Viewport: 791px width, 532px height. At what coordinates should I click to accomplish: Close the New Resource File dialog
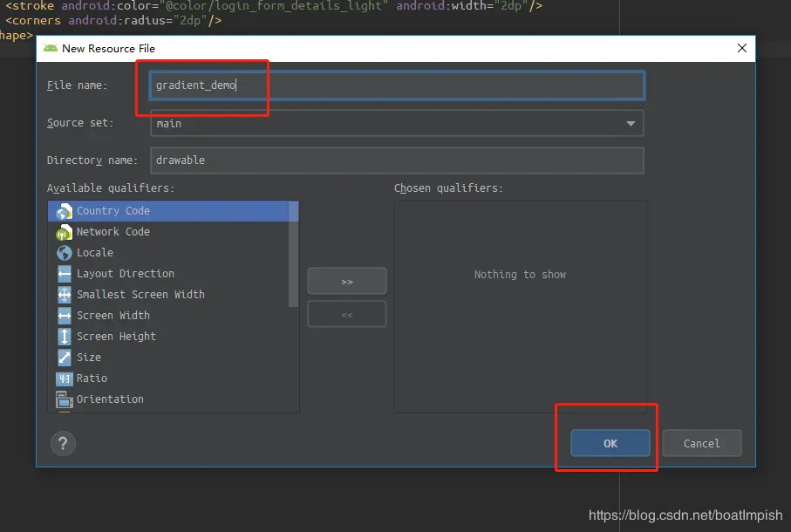coord(742,48)
